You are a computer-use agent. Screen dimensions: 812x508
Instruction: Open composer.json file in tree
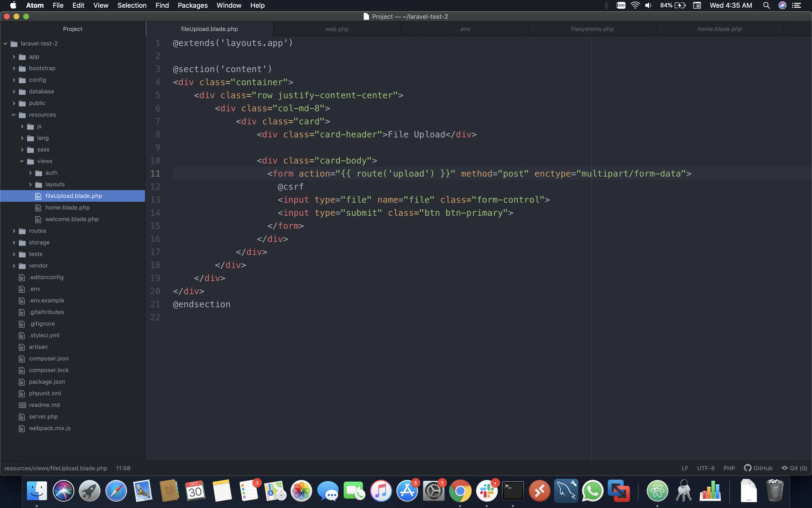(49, 359)
